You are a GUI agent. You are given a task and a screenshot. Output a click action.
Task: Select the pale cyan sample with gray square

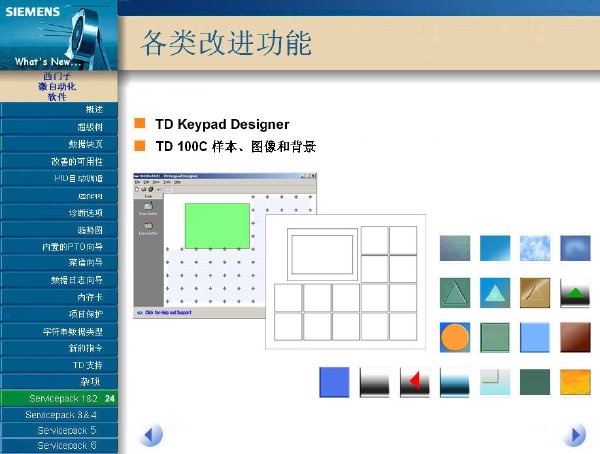pyautogui.click(x=495, y=382)
